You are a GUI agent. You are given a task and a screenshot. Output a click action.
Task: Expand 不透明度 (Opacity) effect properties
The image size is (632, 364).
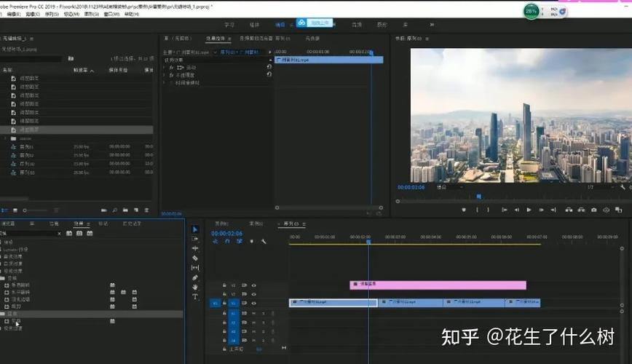tap(164, 75)
